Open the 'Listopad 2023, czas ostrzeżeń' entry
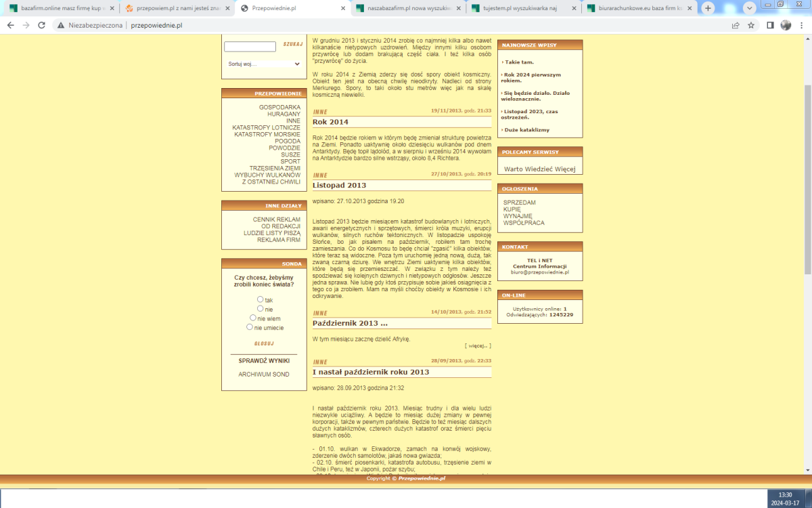This screenshot has width=812, height=508. click(531, 114)
